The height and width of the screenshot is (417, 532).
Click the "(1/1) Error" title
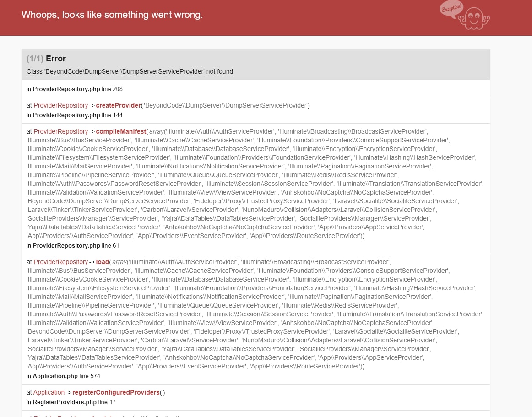point(46,59)
